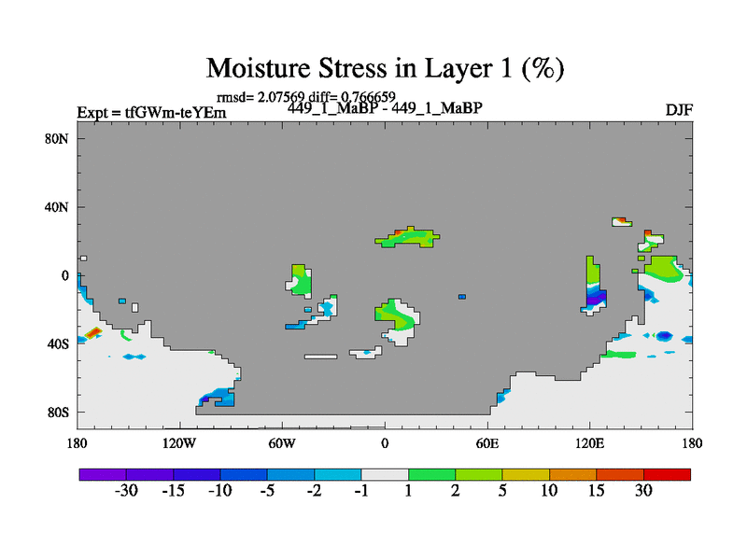Select the white swatch between -1 and 1
Image resolution: width=747 pixels, height=560 pixels.
tap(385, 474)
